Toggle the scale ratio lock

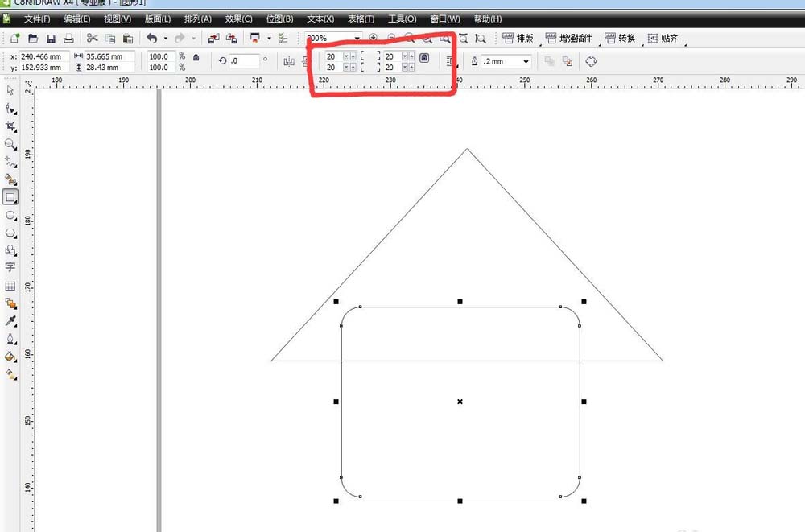tap(196, 57)
